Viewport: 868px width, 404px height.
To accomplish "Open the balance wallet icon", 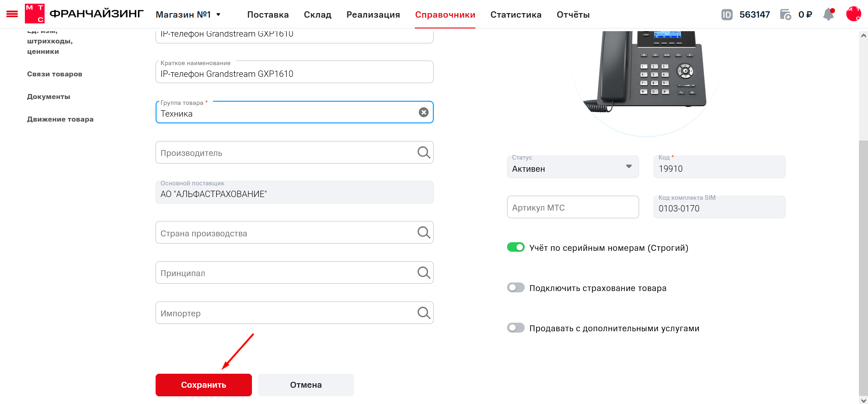I will (x=786, y=14).
